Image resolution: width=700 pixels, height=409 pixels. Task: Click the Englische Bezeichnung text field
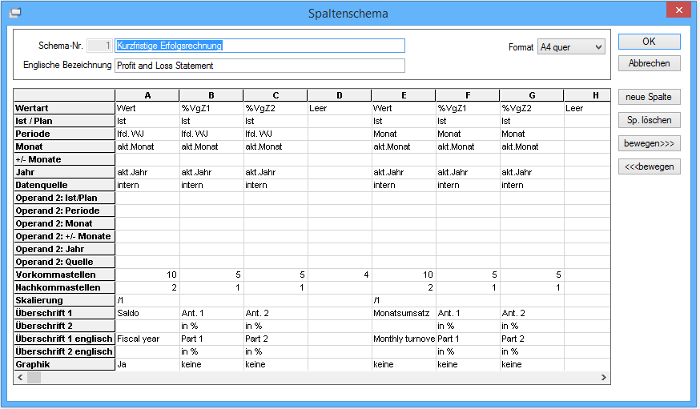point(259,66)
